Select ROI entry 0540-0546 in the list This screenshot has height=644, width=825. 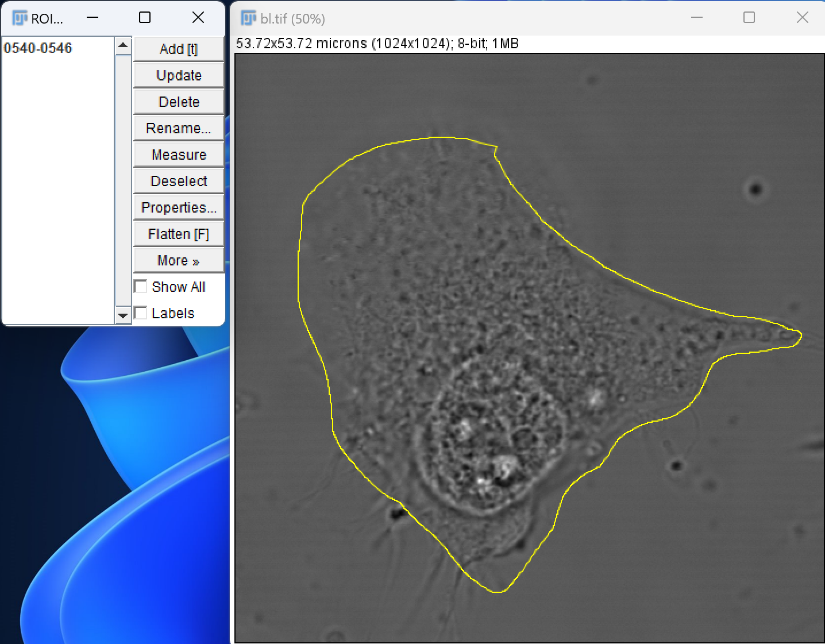tap(38, 48)
